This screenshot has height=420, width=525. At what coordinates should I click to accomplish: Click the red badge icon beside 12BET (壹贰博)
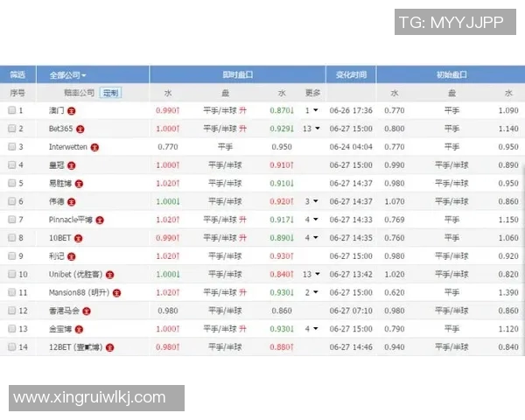[109, 347]
